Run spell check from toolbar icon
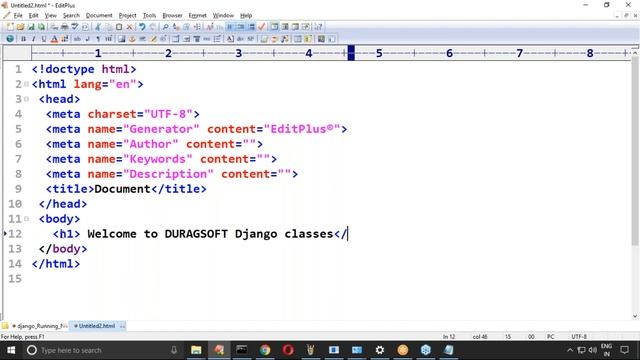640x360 pixels. pyautogui.click(x=75, y=27)
